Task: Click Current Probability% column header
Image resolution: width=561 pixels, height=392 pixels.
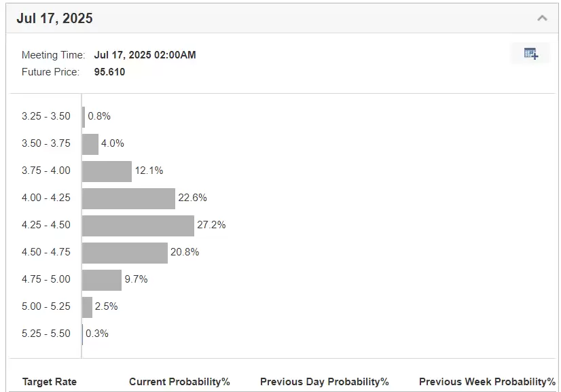Action: click(179, 382)
